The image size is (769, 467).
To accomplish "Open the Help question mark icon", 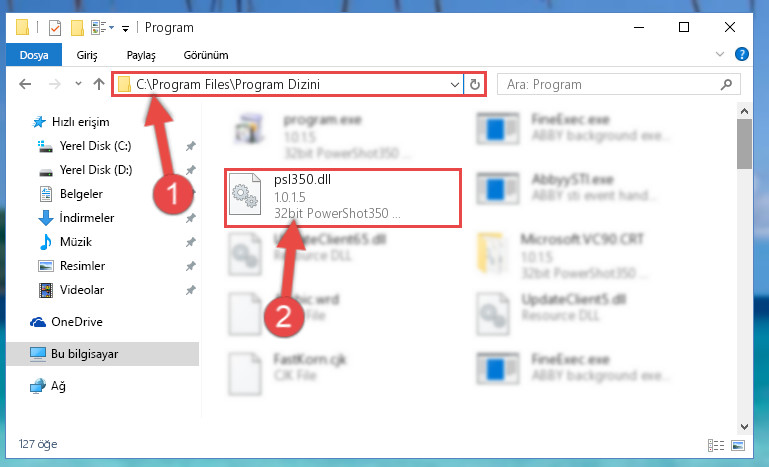I will (x=742, y=54).
